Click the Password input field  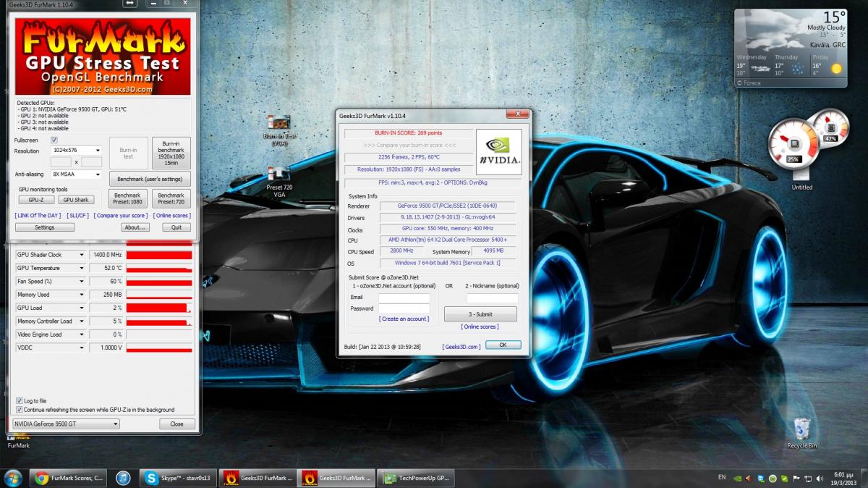click(404, 308)
